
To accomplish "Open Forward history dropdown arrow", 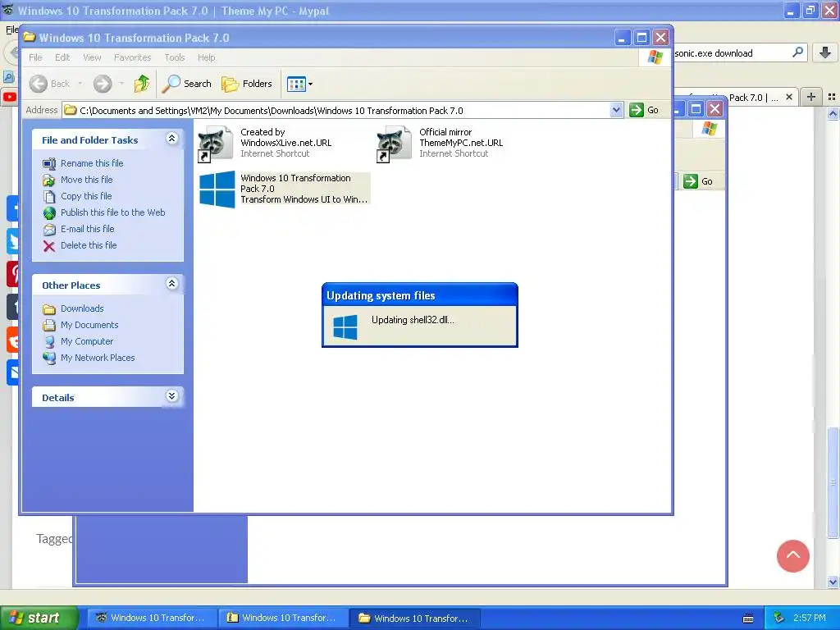I will click(121, 84).
